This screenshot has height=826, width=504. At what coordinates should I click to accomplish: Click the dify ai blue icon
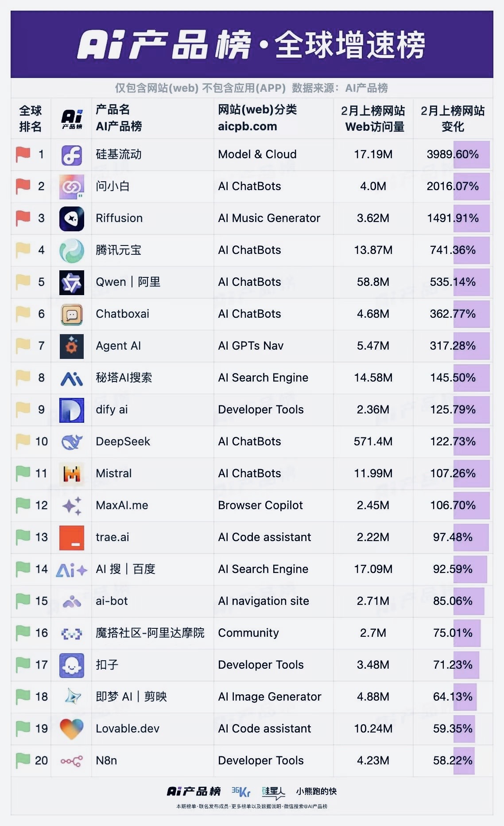click(71, 410)
